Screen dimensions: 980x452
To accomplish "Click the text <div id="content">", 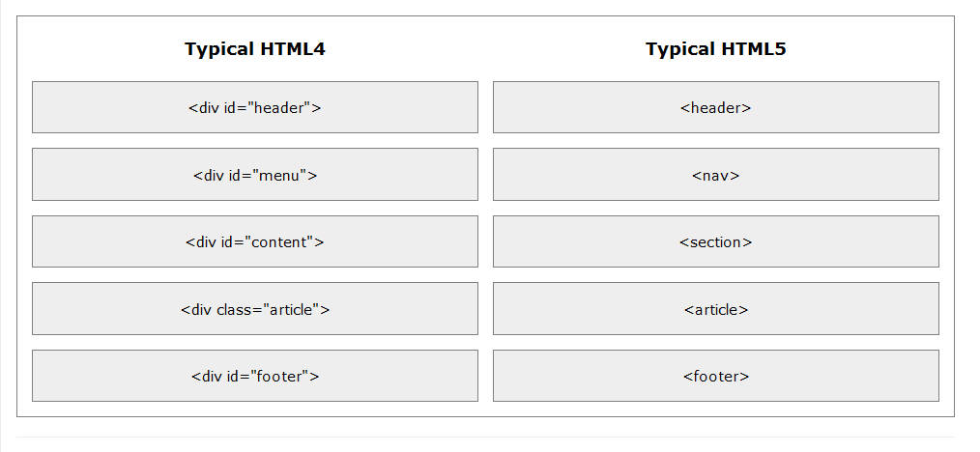I will (255, 241).
